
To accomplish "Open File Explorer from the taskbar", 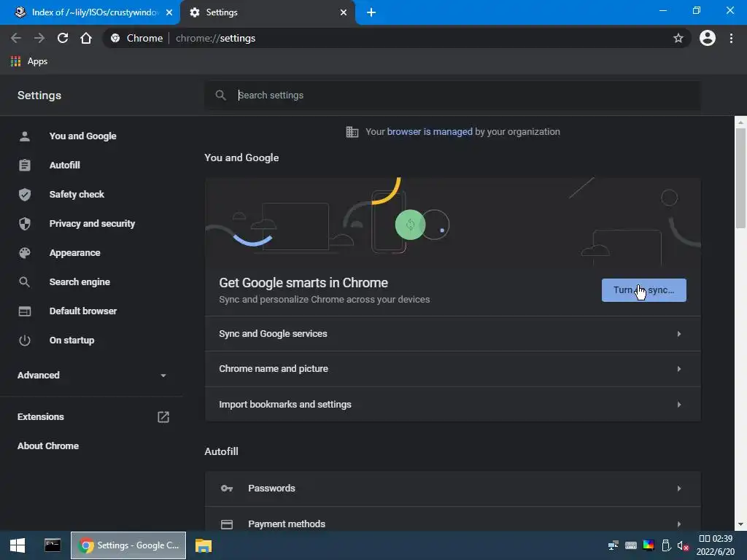I will [x=204, y=545].
